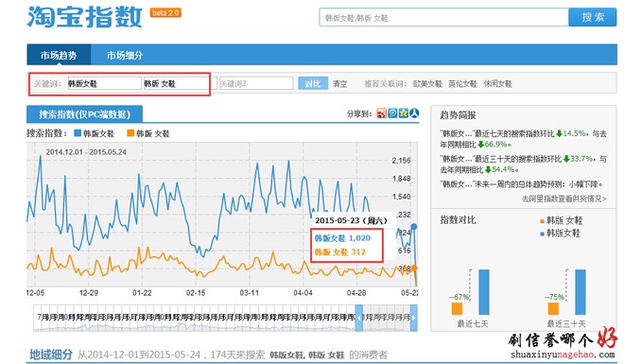Share to Qzone star icon
Image resolution: width=624 pixels, height=364 pixels.
pos(404,113)
